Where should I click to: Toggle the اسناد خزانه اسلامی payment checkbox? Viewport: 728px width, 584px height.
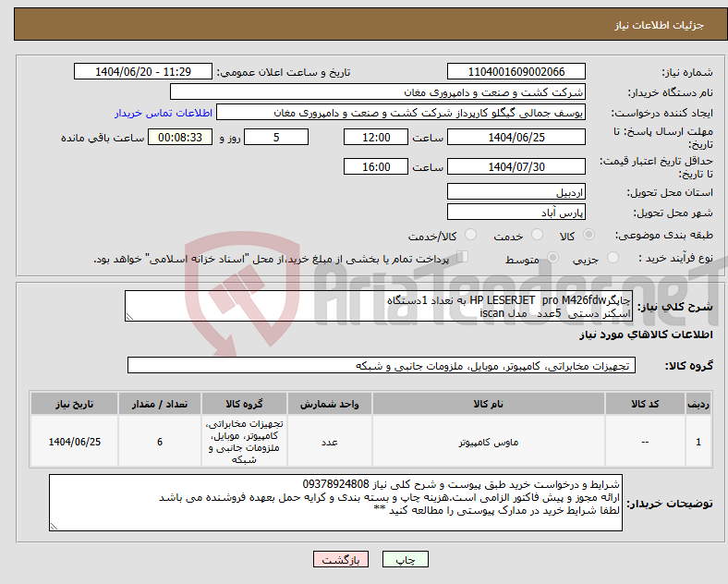pos(463,256)
